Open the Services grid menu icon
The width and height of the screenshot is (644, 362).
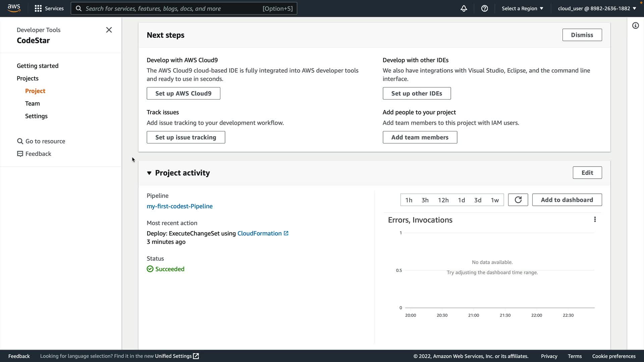click(38, 8)
